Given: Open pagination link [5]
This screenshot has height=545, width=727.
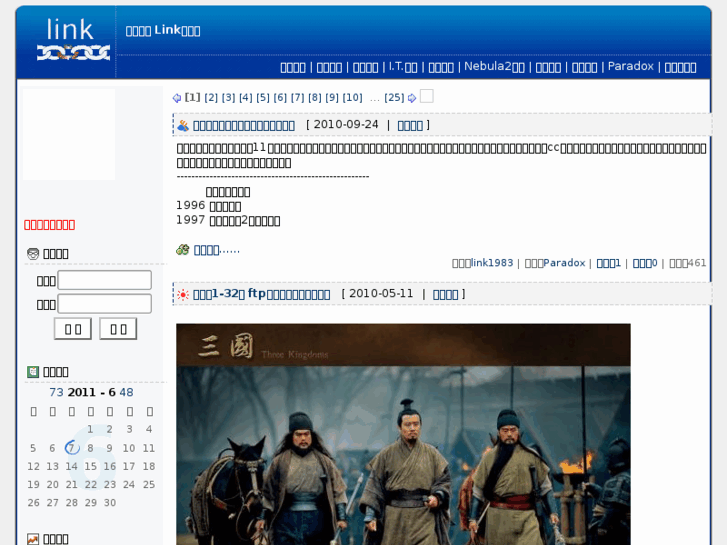Looking at the screenshot, I should [x=263, y=97].
